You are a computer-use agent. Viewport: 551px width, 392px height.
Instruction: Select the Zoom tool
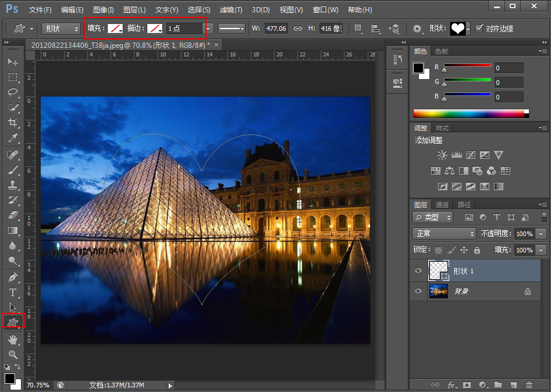coord(12,354)
